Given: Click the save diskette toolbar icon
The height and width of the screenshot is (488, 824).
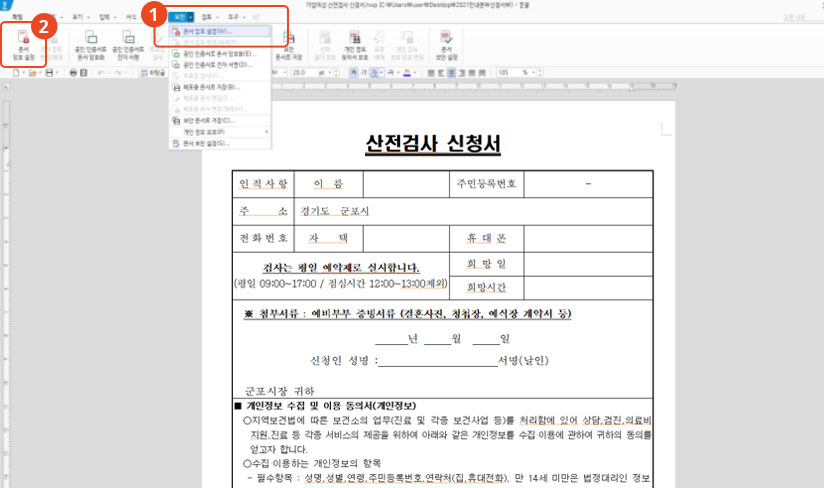Looking at the screenshot, I should click(x=49, y=72).
